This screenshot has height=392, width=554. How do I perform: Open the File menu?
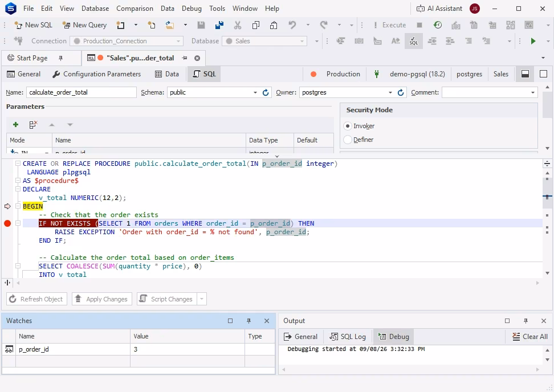[28, 9]
